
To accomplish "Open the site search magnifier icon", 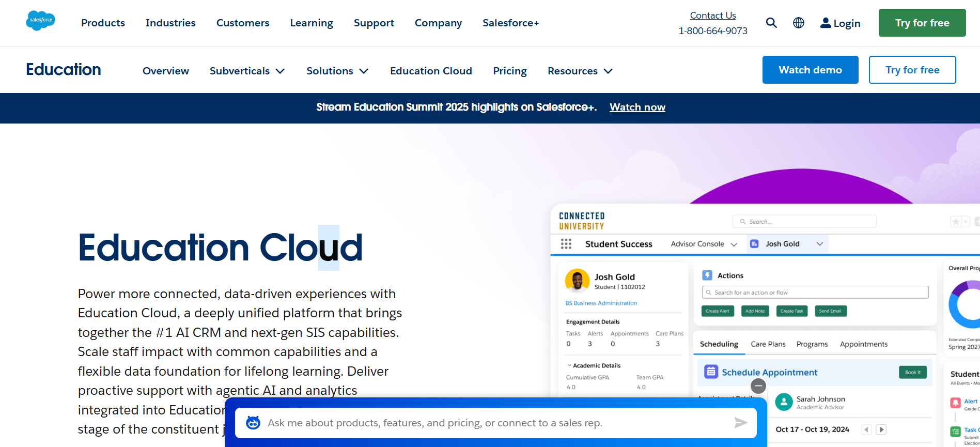I will click(x=771, y=23).
